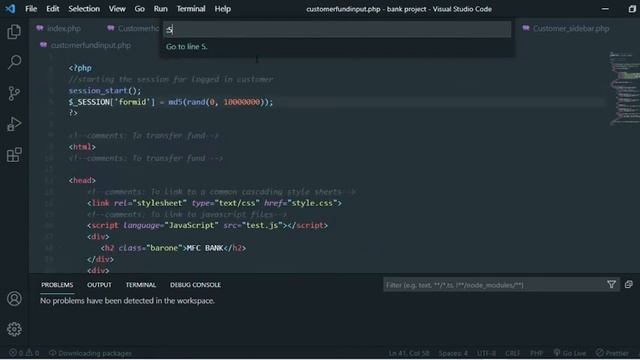Click the Go to line input field

(x=337, y=29)
